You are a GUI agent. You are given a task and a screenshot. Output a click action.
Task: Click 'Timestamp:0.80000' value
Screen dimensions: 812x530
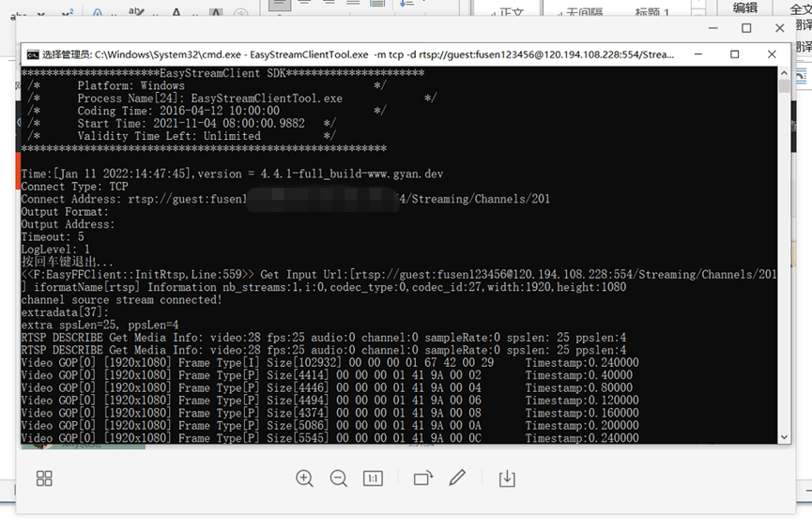(579, 388)
